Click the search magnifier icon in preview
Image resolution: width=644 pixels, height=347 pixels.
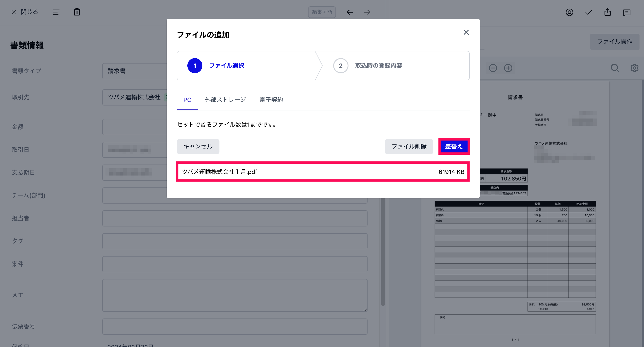[x=615, y=68]
